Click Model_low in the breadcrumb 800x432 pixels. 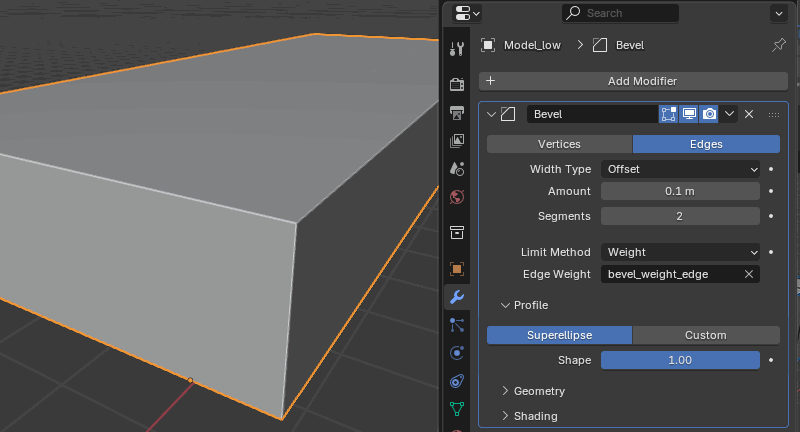(532, 45)
